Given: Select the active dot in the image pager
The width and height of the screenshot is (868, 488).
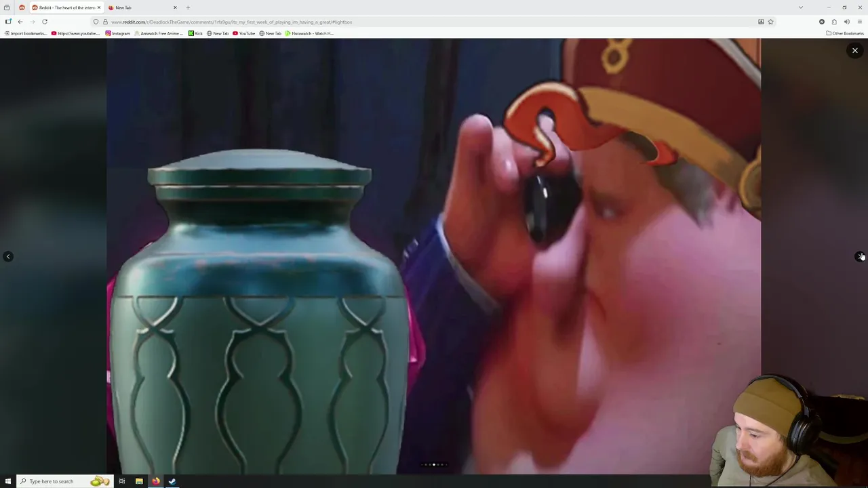Looking at the screenshot, I should [434, 464].
